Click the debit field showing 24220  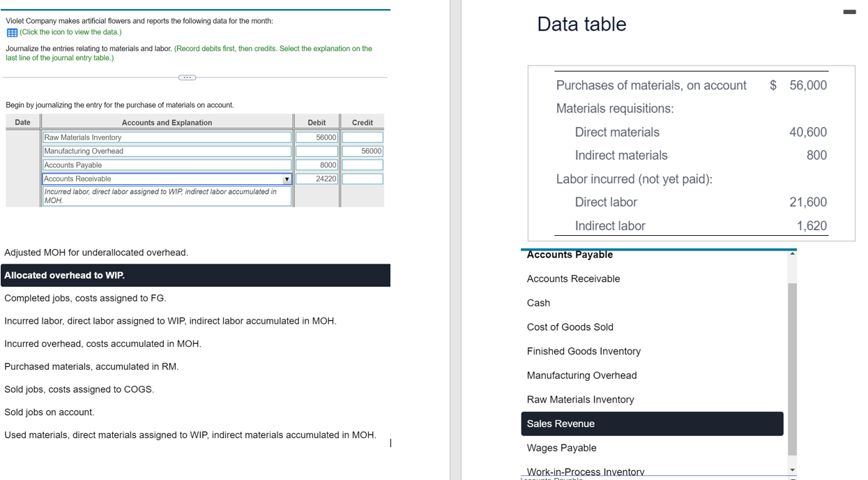317,179
